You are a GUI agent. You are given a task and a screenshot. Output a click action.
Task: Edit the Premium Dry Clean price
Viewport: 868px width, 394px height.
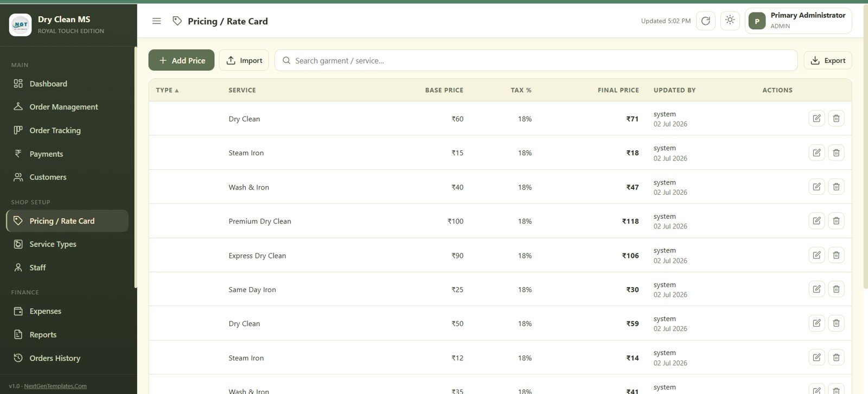816,221
